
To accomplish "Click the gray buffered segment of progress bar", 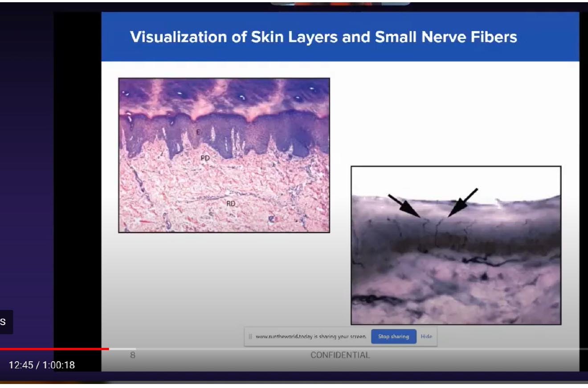I will 123,349.
